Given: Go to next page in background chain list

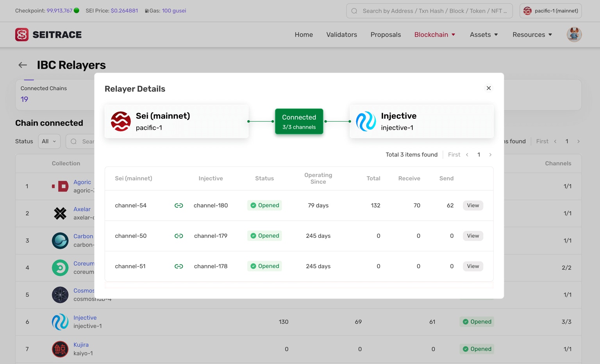Looking at the screenshot, I should (x=579, y=141).
